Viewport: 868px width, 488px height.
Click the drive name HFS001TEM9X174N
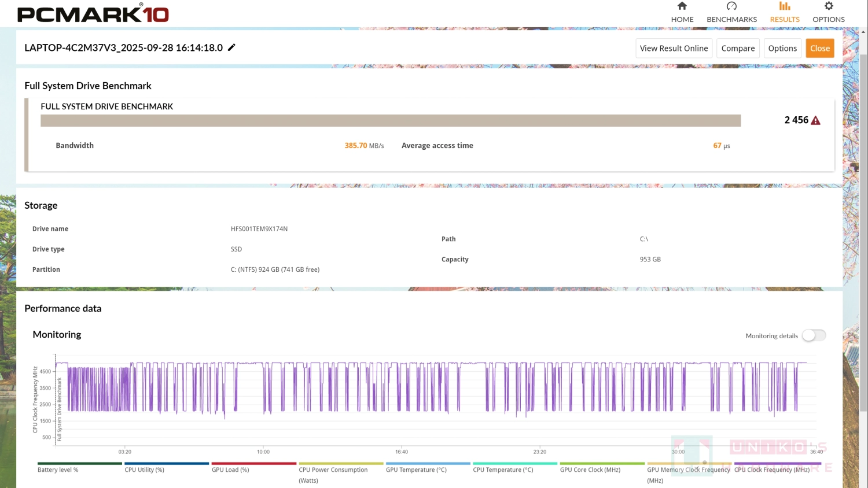pos(259,229)
